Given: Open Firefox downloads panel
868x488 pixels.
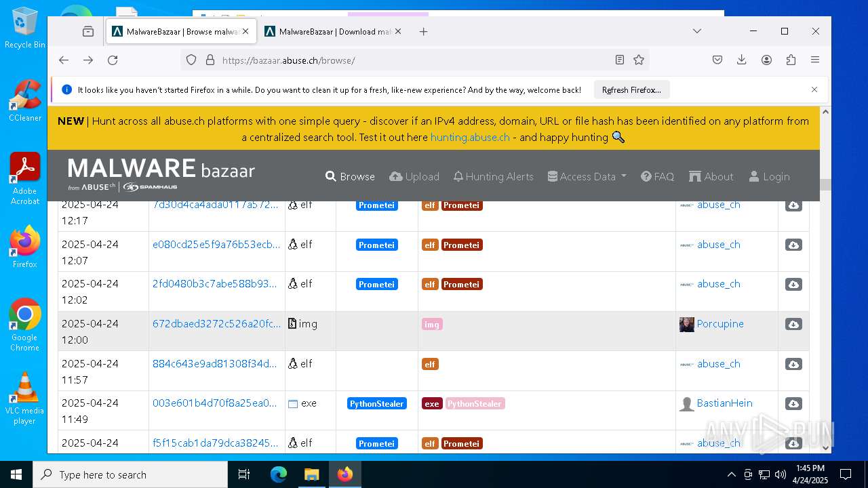Looking at the screenshot, I should pos(742,60).
